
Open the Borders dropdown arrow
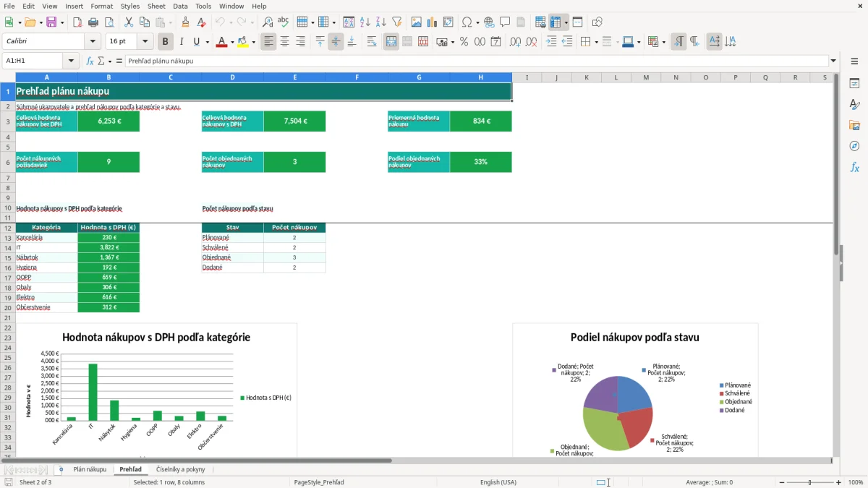pos(595,42)
